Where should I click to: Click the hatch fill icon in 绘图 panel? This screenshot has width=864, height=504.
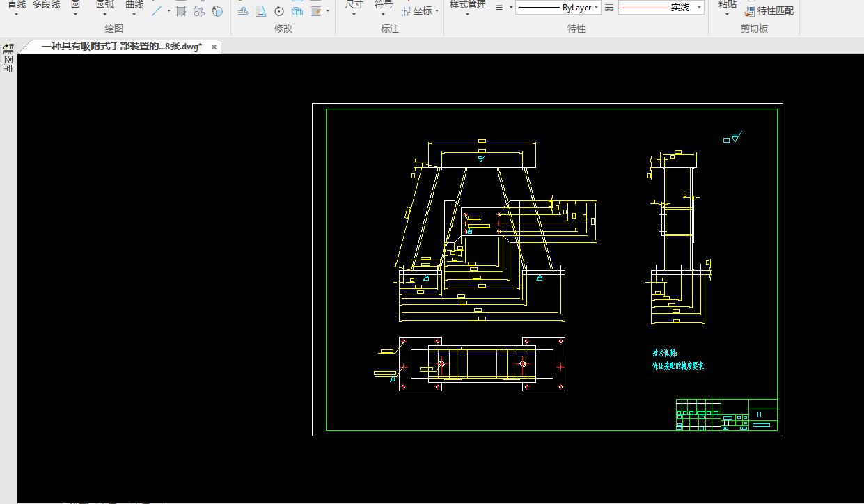tap(181, 11)
